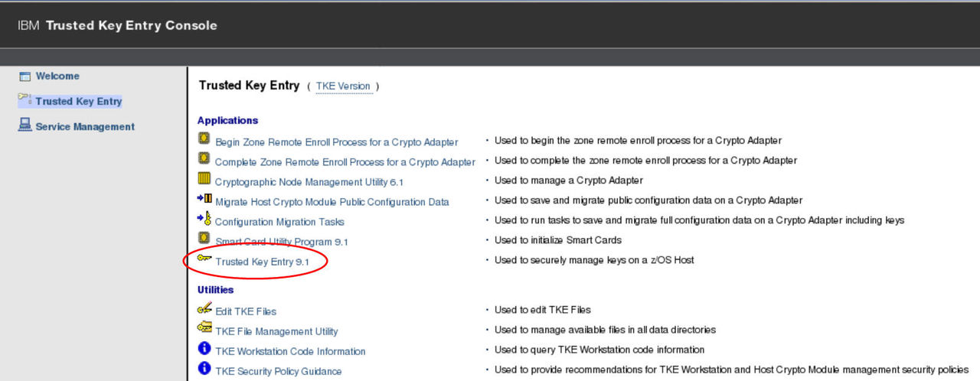This screenshot has height=381, width=980.
Task: Click description 'Used to securely manage keys on a z/OS Host'
Action: (594, 260)
